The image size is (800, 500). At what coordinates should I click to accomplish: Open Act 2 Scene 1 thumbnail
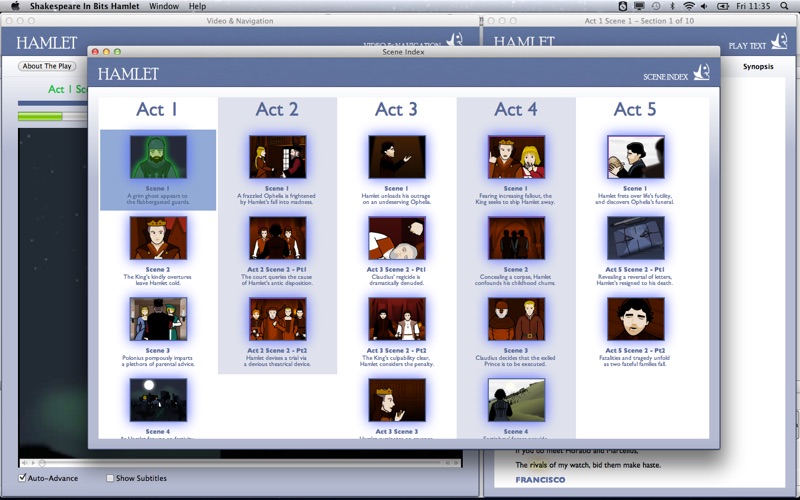[277, 157]
